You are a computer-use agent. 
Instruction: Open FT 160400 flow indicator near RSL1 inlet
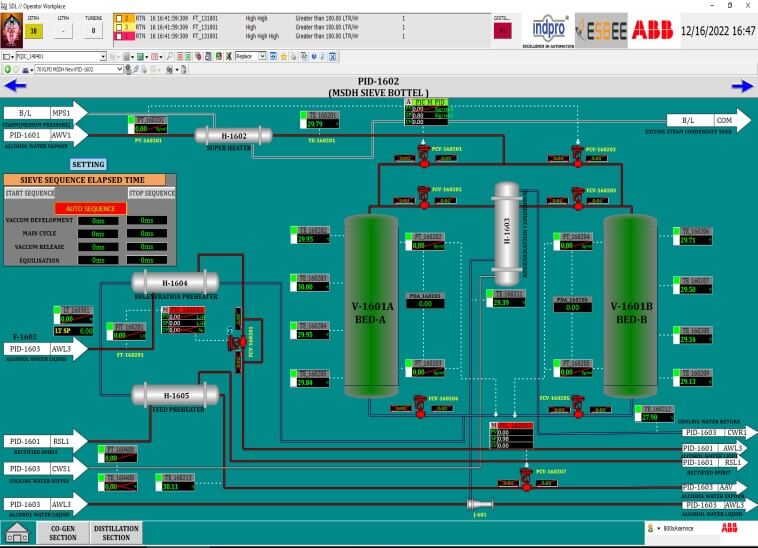117,454
